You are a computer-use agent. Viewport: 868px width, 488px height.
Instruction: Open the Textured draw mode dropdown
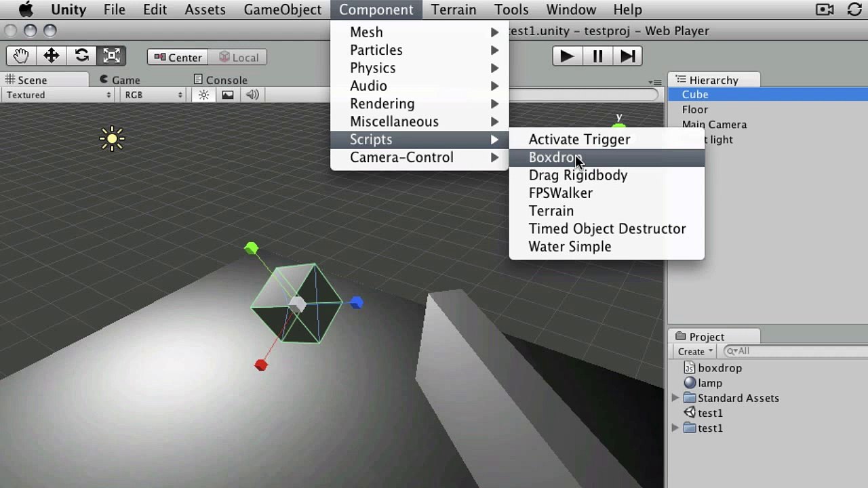click(58, 95)
